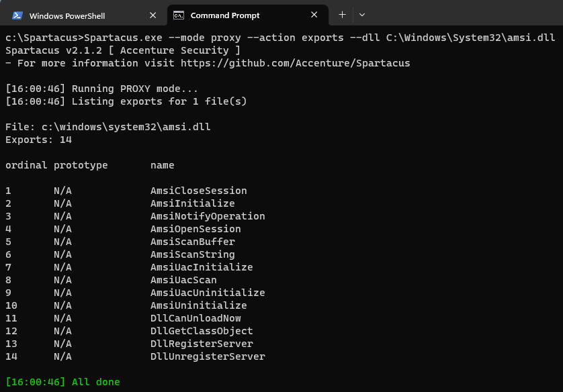
Task: Open a new terminal tab with plus
Action: (342, 15)
